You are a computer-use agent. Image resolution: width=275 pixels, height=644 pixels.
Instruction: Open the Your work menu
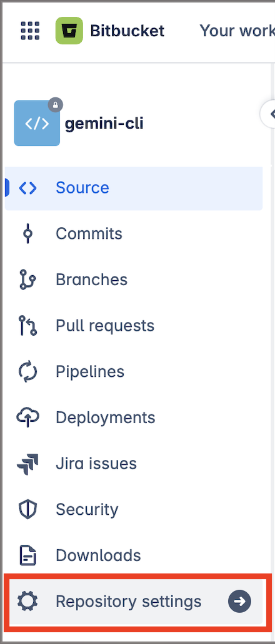(x=237, y=31)
